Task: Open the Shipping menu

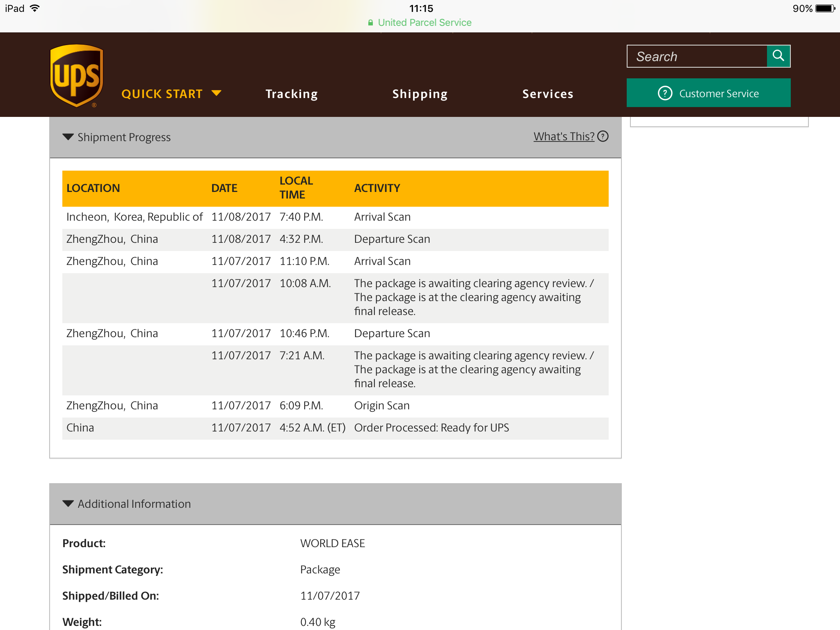Action: (420, 94)
